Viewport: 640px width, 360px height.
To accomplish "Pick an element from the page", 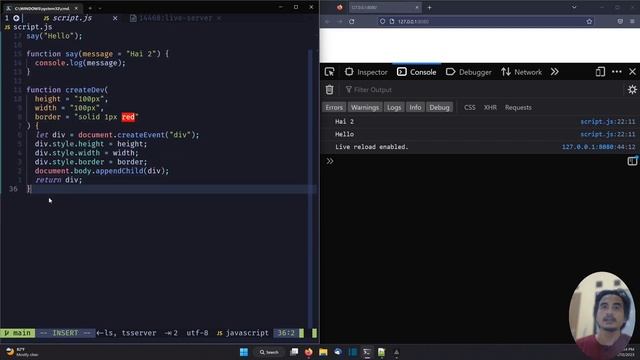I will tap(329, 72).
